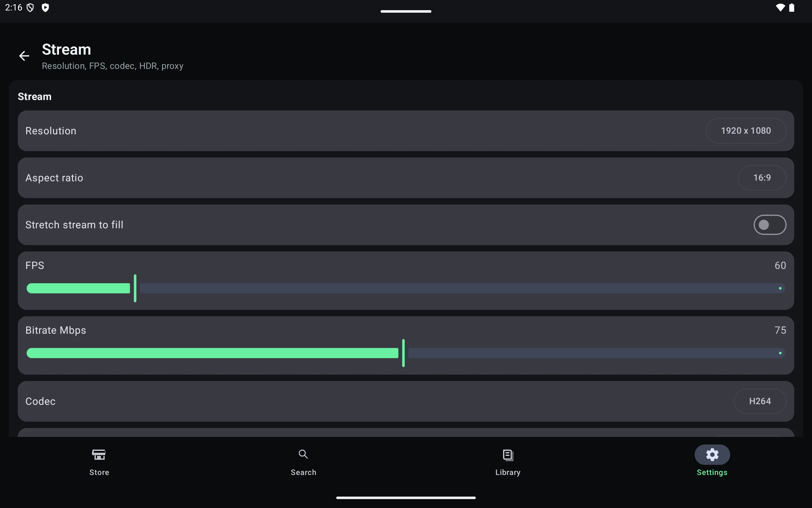812x508 pixels.
Task: Open the H264 codec dropdown
Action: coord(760,401)
